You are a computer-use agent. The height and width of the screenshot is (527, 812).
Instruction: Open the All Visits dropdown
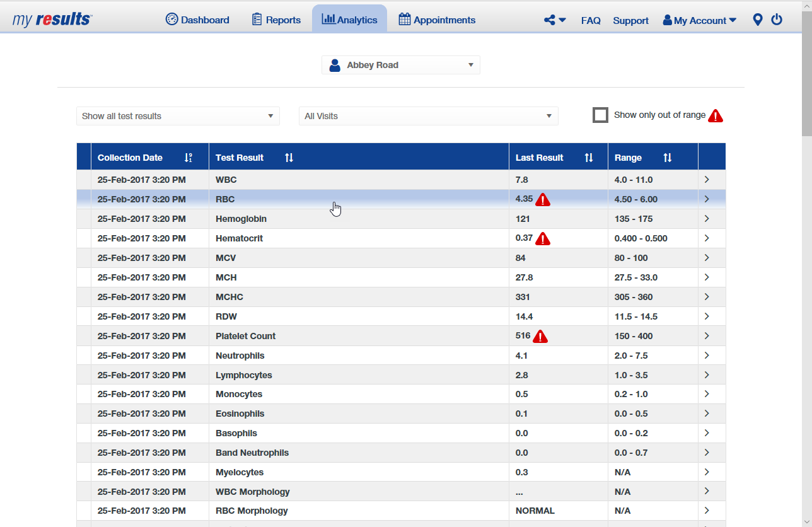(x=429, y=116)
